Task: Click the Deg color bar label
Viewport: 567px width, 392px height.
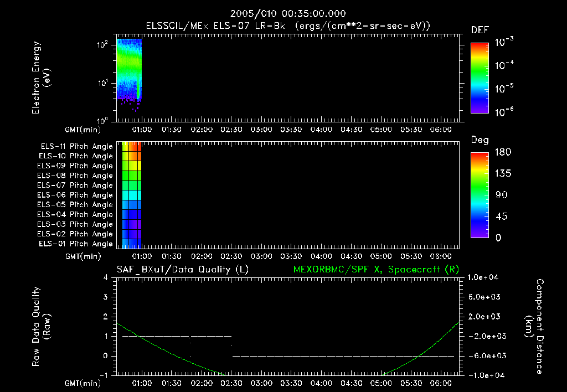Action: point(480,140)
